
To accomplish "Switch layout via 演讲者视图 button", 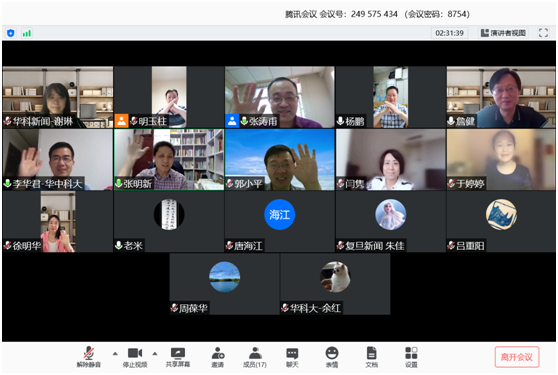I will [503, 33].
